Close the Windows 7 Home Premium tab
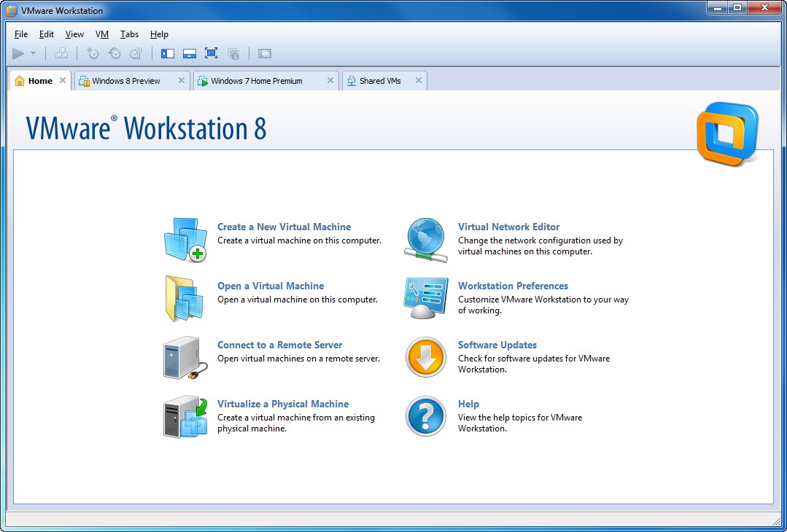This screenshot has width=787, height=532. click(x=330, y=80)
